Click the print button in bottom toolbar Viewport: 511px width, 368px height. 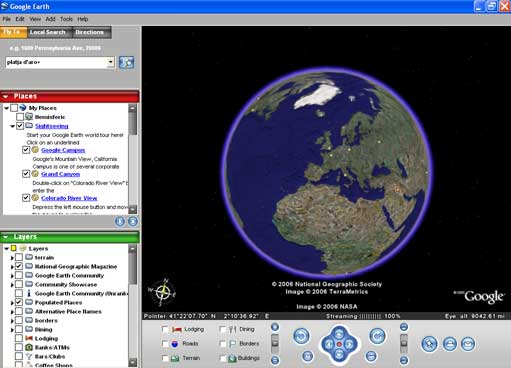click(450, 344)
